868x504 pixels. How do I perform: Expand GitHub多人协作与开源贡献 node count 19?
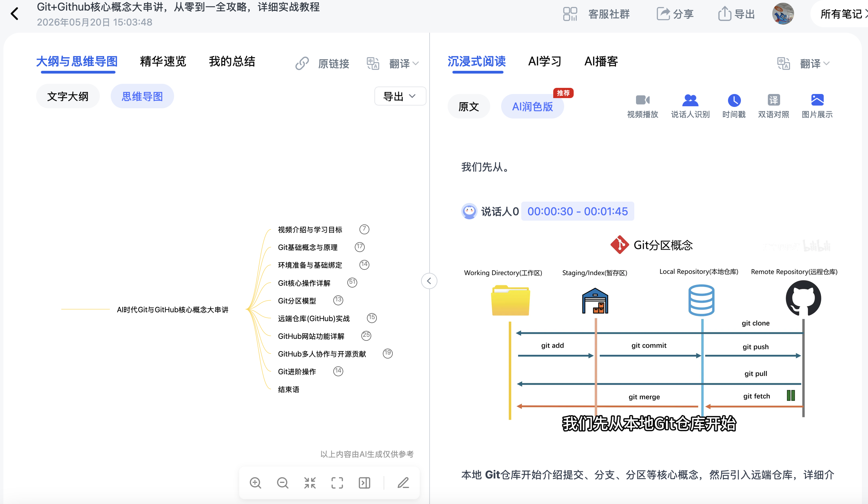(388, 353)
